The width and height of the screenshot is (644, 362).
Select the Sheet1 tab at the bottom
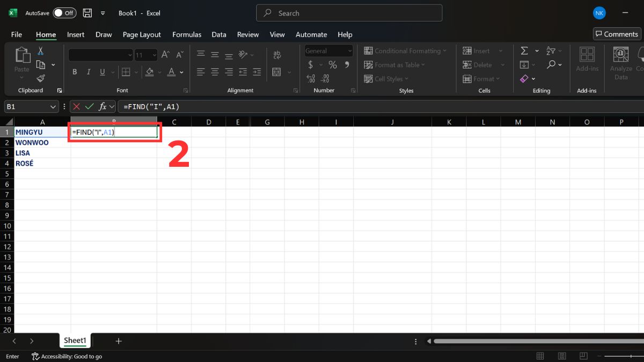75,340
